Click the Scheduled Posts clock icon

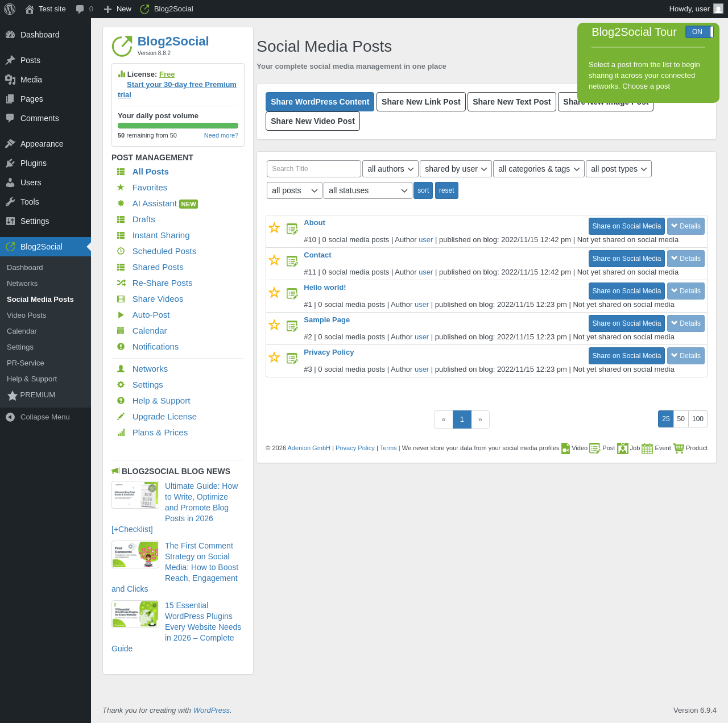click(121, 251)
